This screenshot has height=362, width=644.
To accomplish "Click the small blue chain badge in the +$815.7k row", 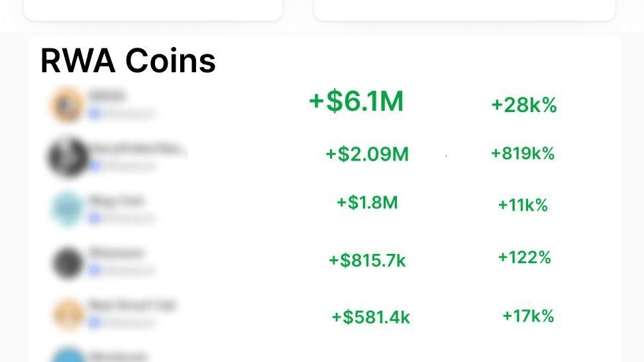I will [95, 270].
